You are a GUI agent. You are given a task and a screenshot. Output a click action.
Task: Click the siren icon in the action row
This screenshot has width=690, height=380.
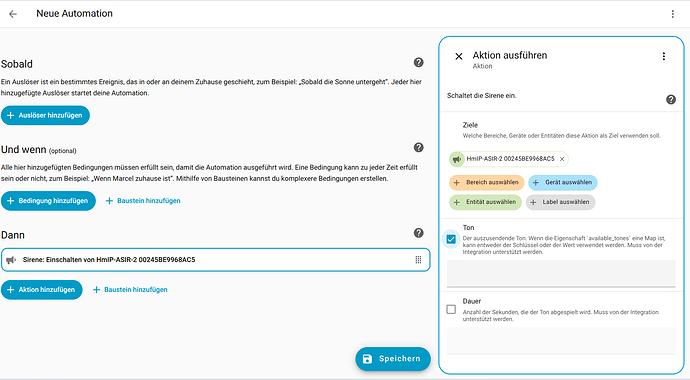pos(11,260)
